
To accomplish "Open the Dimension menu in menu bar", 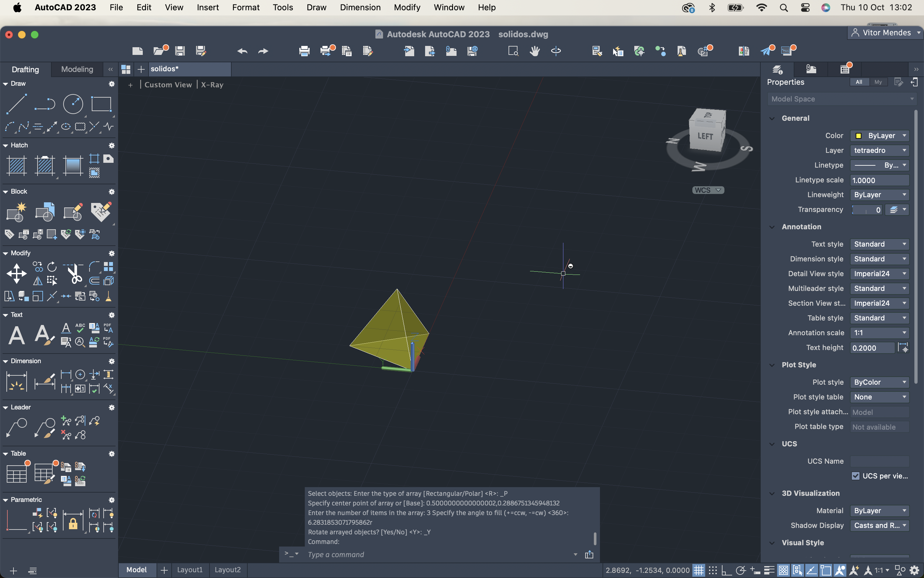I will pos(360,7).
